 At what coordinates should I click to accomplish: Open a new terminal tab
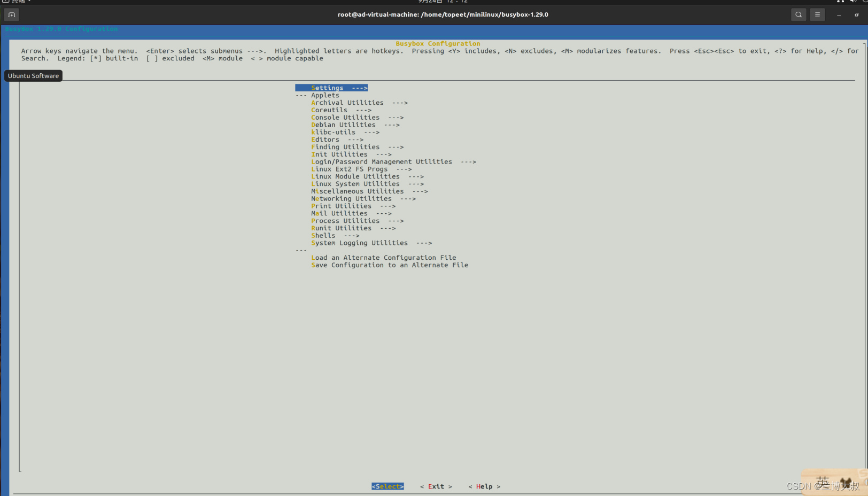[11, 14]
